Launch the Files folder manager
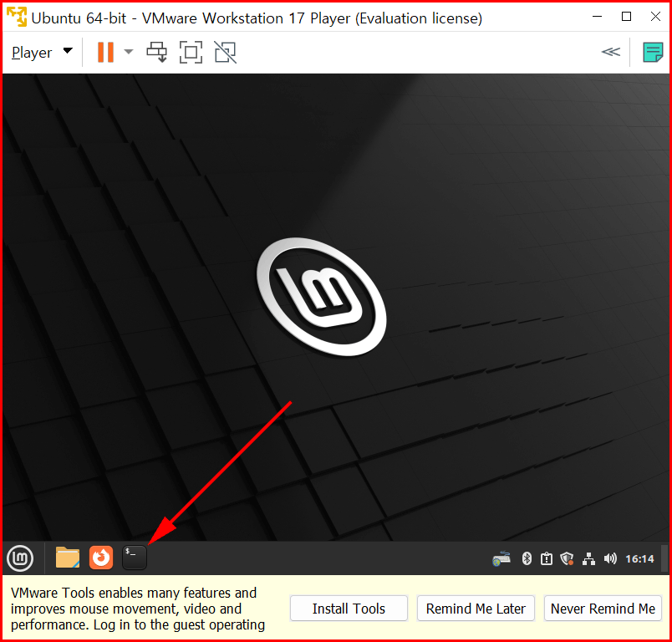 tap(68, 558)
